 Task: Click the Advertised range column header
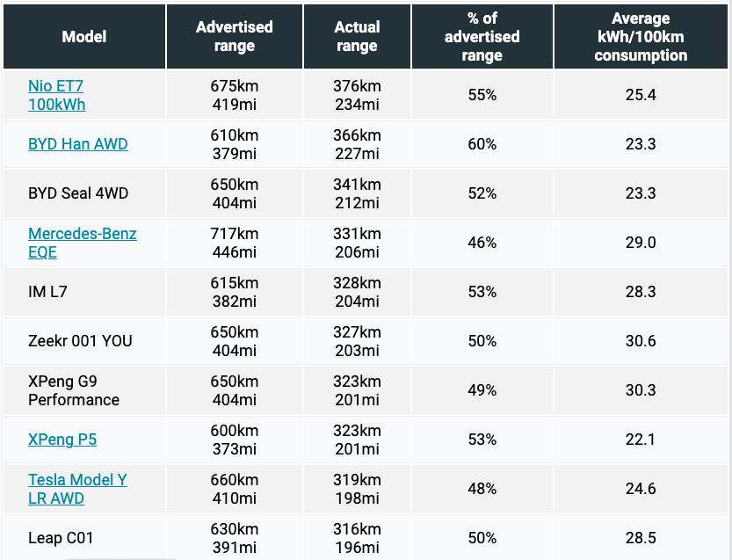pos(235,36)
